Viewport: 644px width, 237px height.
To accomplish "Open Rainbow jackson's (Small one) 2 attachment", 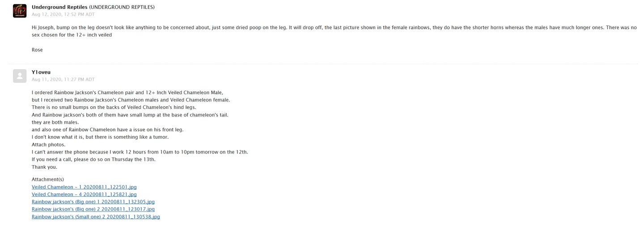I will tap(96, 217).
